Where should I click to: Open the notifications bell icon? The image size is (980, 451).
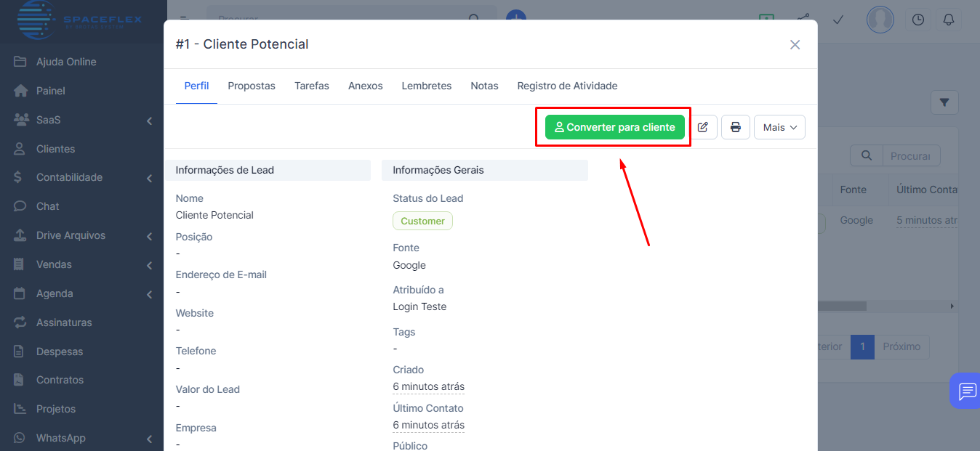pos(948,20)
